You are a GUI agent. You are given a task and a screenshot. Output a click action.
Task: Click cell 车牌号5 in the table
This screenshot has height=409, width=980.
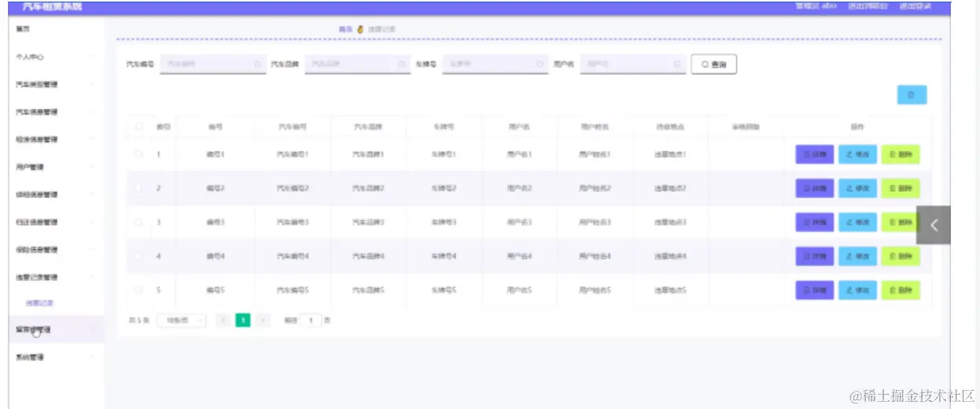click(x=444, y=290)
